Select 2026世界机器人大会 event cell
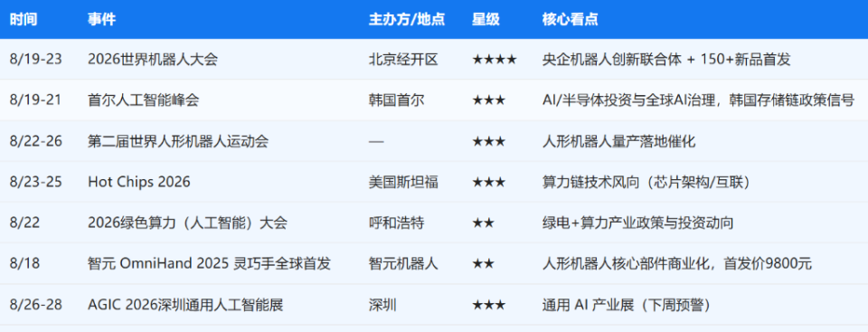The width and height of the screenshot is (868, 332). pos(152,60)
